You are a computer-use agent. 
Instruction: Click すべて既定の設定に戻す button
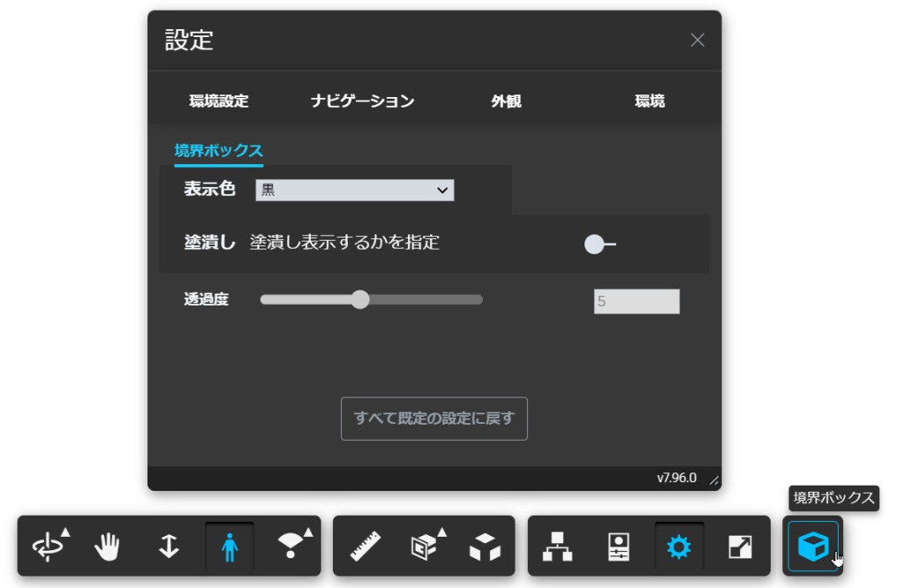pos(433,418)
